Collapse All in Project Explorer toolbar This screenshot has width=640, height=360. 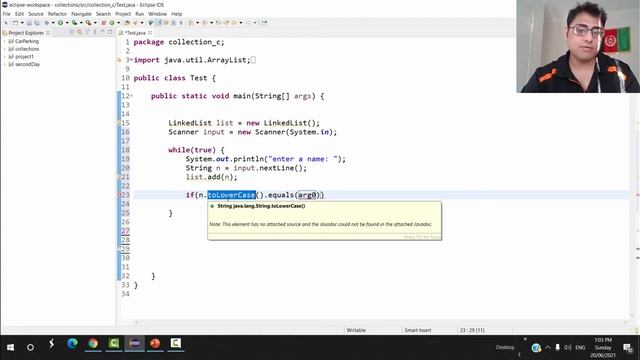(x=71, y=32)
